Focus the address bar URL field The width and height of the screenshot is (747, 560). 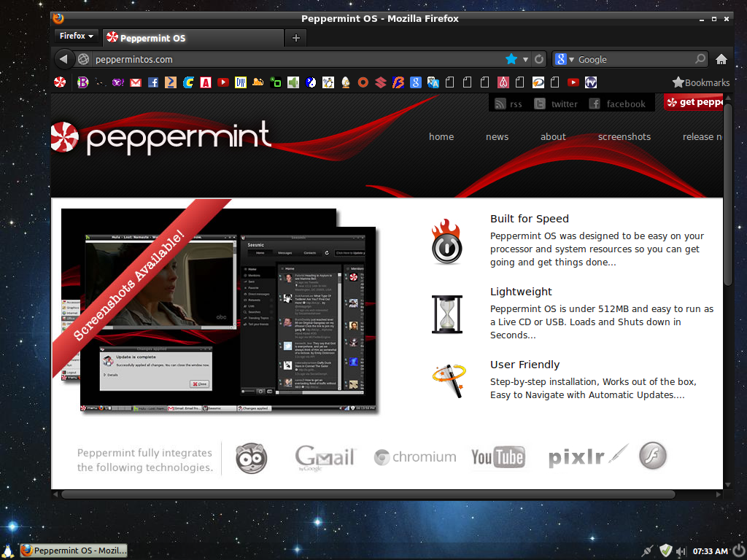298,59
